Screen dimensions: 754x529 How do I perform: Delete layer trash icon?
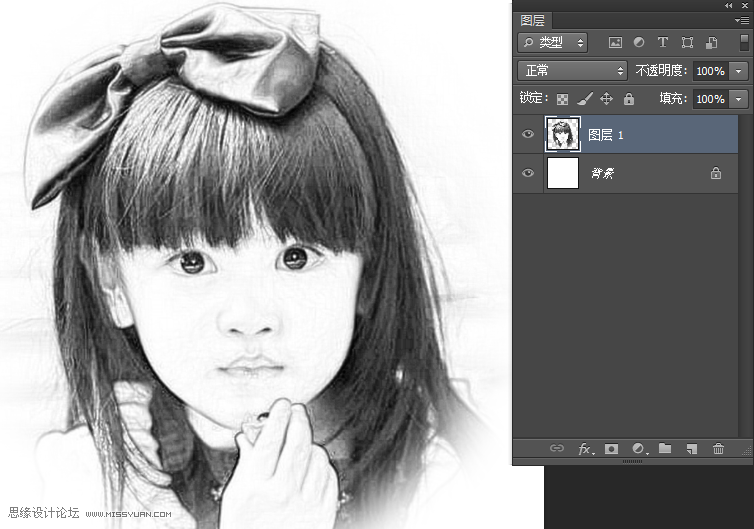pyautogui.click(x=718, y=449)
